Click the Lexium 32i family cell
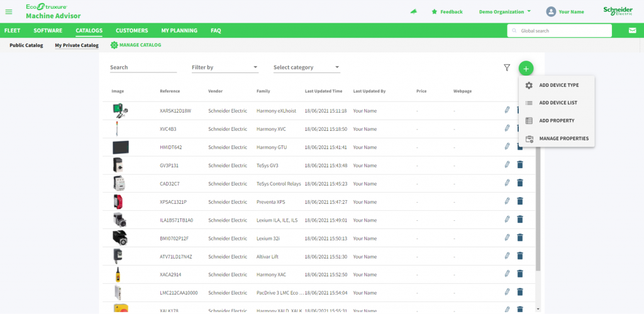The height and width of the screenshot is (314, 644). [x=268, y=238]
